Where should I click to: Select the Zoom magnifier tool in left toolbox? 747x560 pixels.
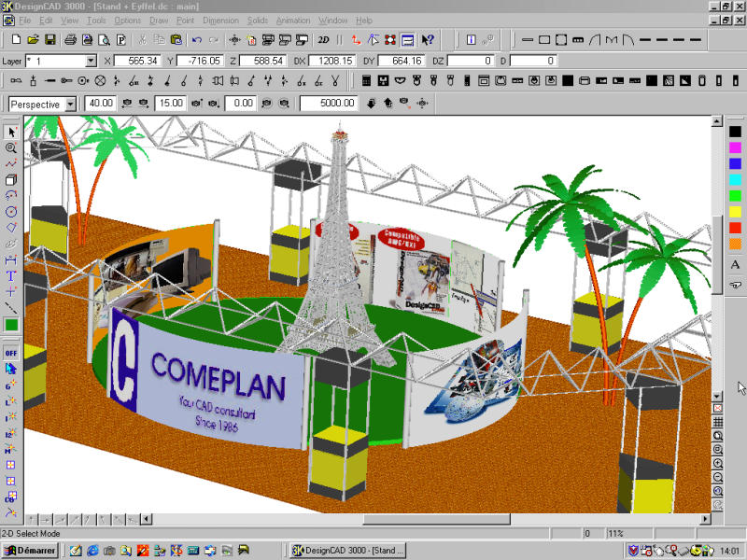tap(11, 147)
